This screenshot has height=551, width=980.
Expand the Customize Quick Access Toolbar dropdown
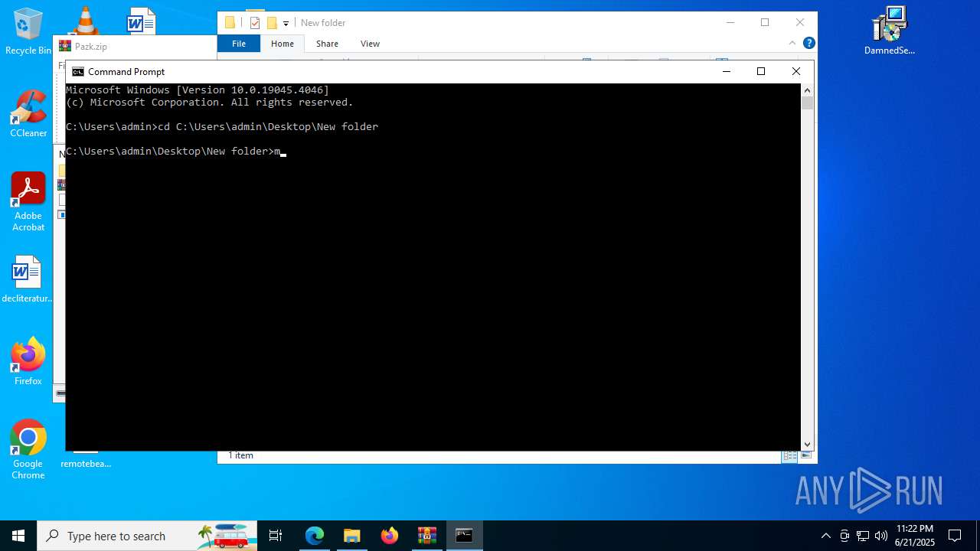click(286, 24)
